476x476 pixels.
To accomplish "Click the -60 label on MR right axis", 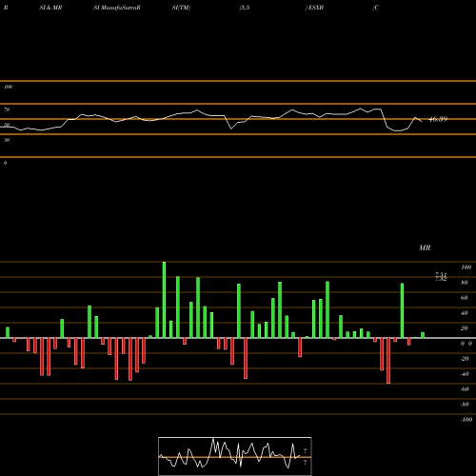I will coord(465,389).
